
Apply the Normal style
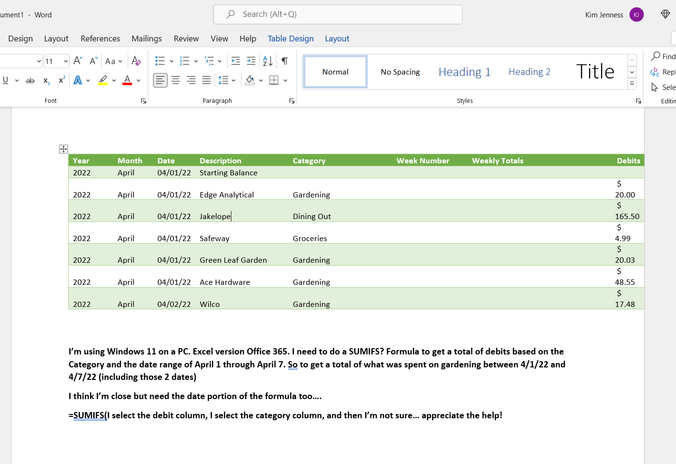coord(335,72)
